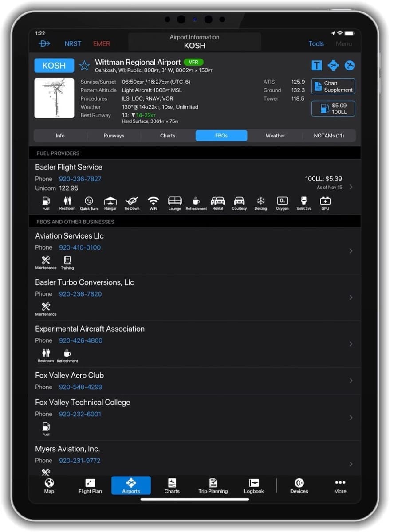Image resolution: width=394 pixels, height=532 pixels.
Task: Tap the GPU service icon
Action: [x=325, y=203]
